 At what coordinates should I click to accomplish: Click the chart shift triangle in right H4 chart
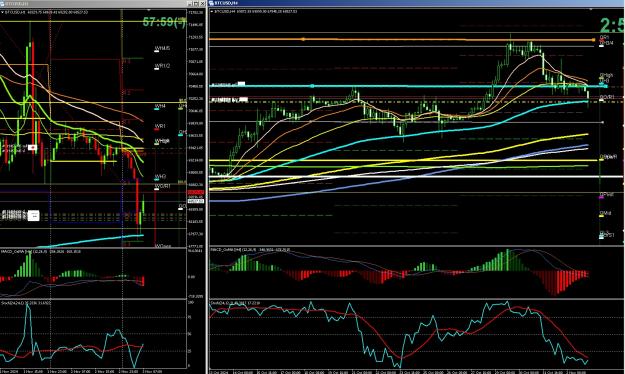click(x=591, y=9)
